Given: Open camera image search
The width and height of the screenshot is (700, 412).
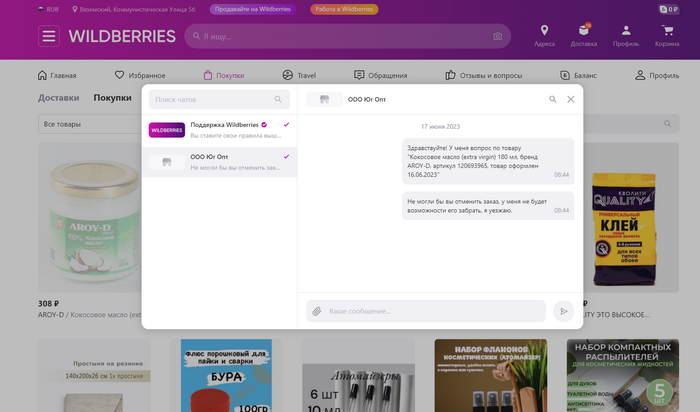Looking at the screenshot, I should point(497,36).
